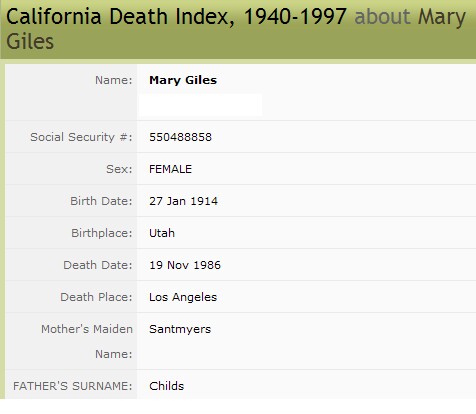Screen dimensions: 476x414
Task: Click the Name: field label
Action: [x=114, y=80]
